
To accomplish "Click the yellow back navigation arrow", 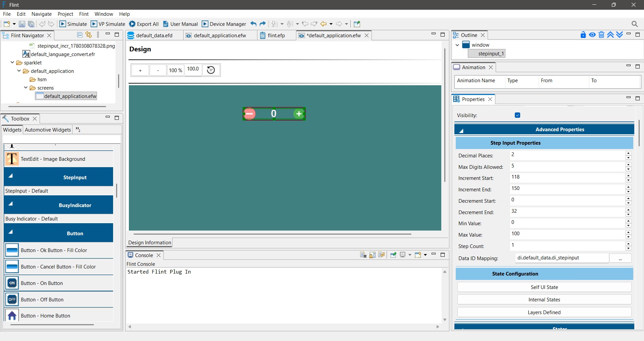I will (324, 24).
